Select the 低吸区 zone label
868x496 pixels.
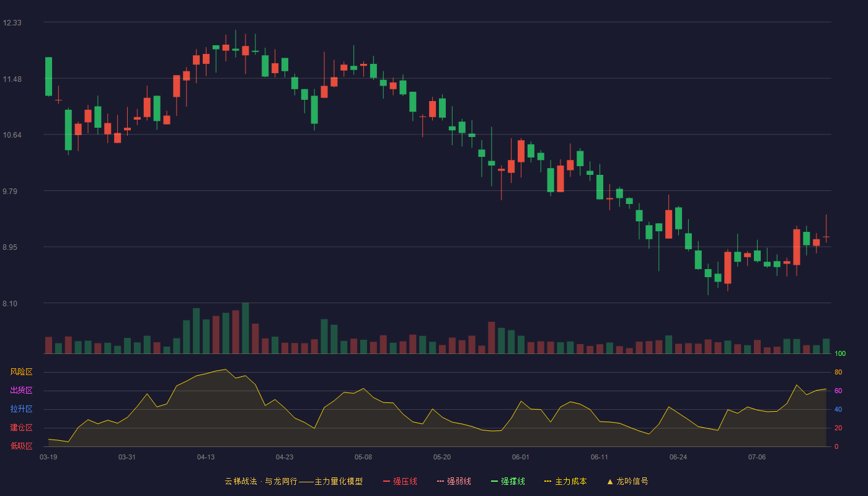click(x=21, y=446)
